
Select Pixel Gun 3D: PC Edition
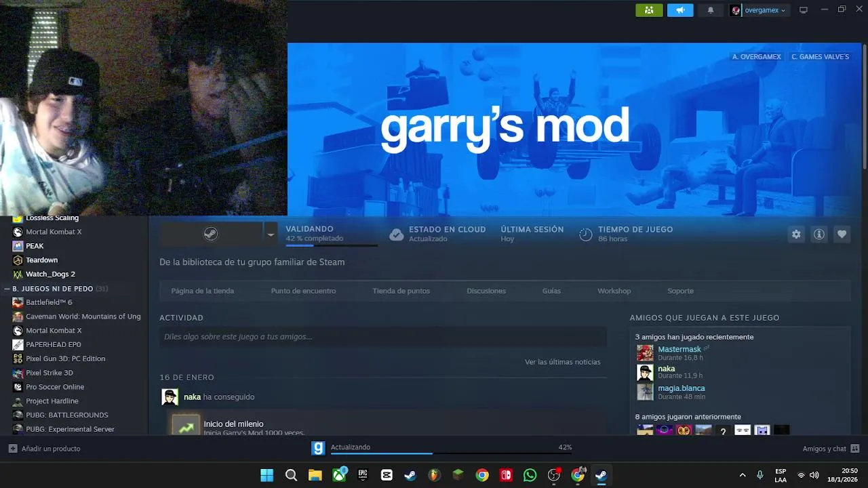[x=65, y=359]
